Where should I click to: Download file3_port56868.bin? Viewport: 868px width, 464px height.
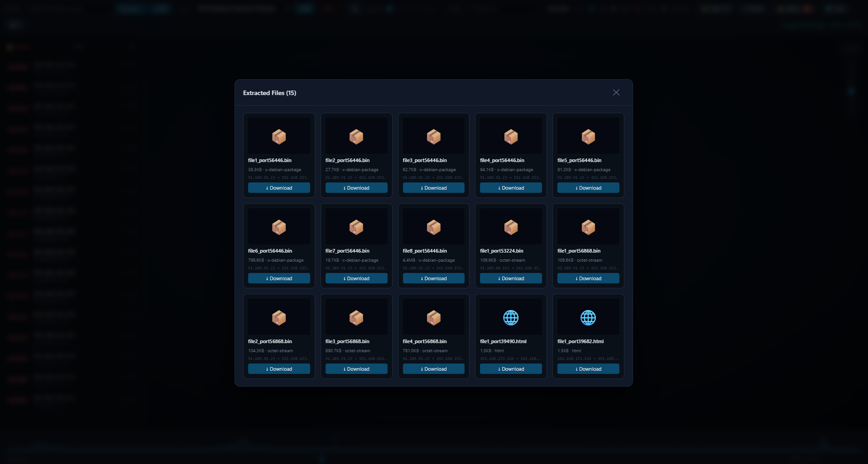(x=356, y=369)
